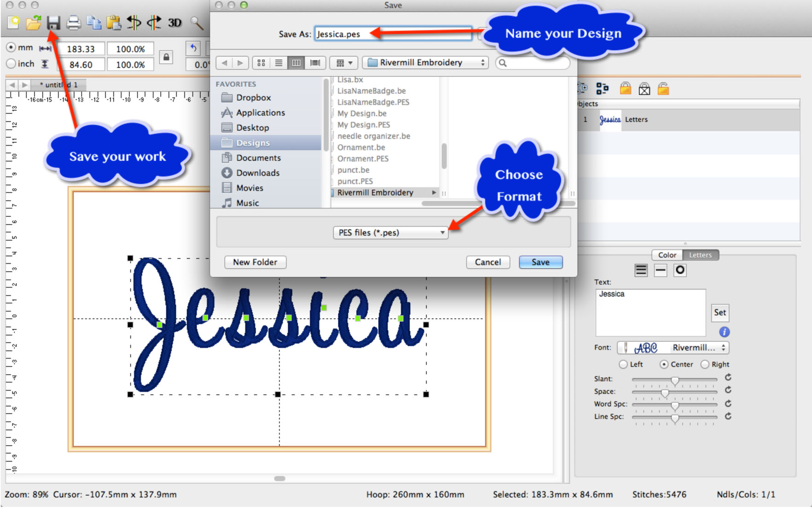Image resolution: width=812 pixels, height=510 pixels.
Task: Toggle the 3D stitch preview
Action: (x=174, y=22)
